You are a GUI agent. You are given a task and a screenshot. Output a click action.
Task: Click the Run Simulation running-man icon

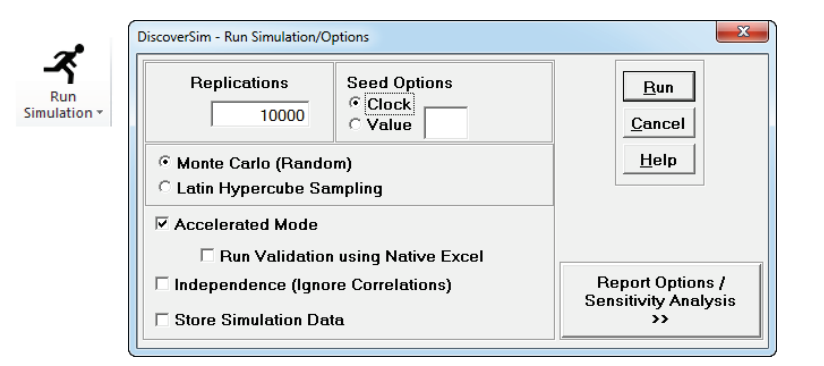[64, 63]
